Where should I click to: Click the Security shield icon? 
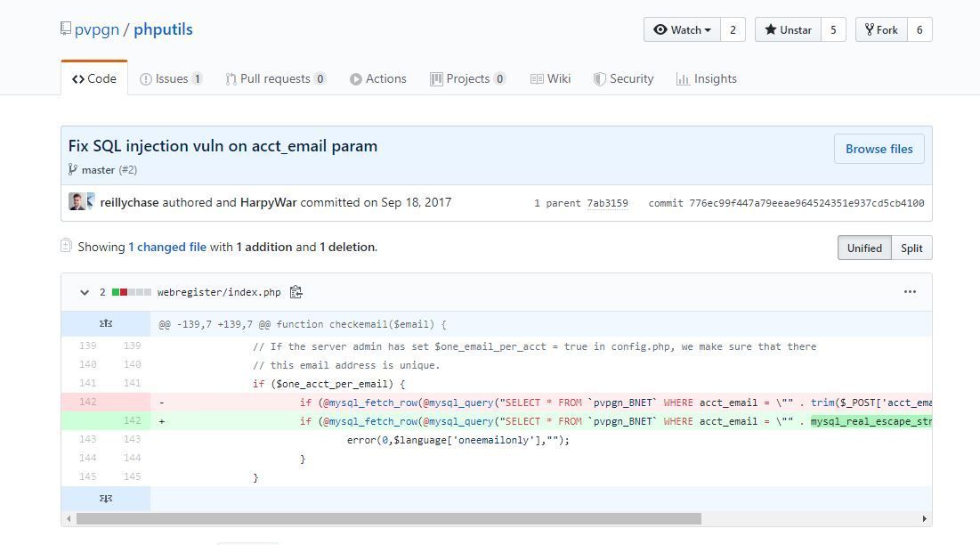(599, 78)
